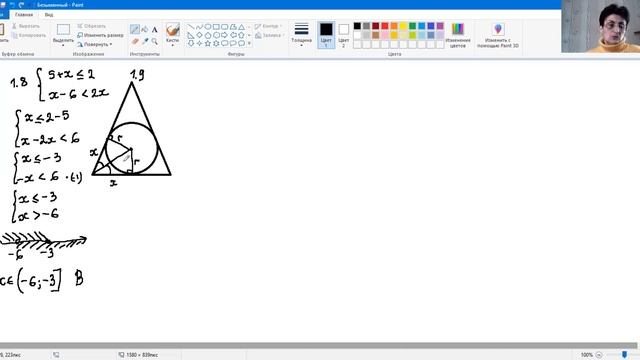Open Edit with Paint 3D
Viewport: 640px width, 360px height.
click(x=498, y=36)
